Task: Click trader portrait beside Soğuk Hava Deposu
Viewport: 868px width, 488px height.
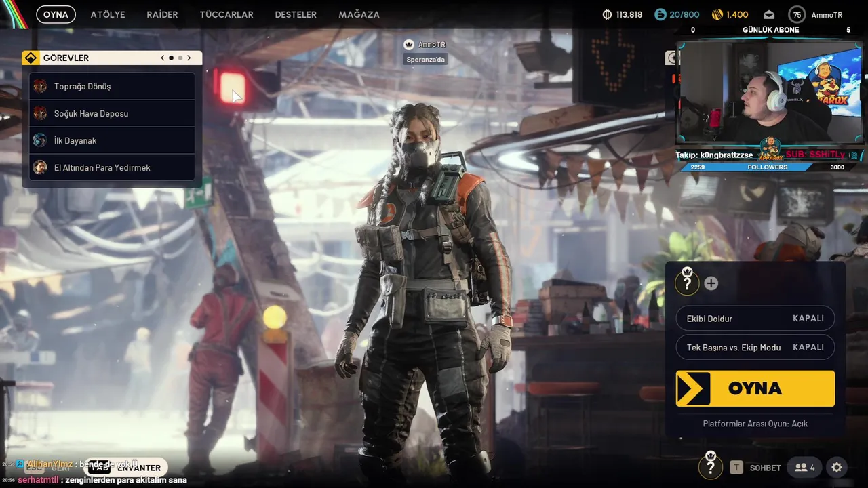Action: pos(40,113)
